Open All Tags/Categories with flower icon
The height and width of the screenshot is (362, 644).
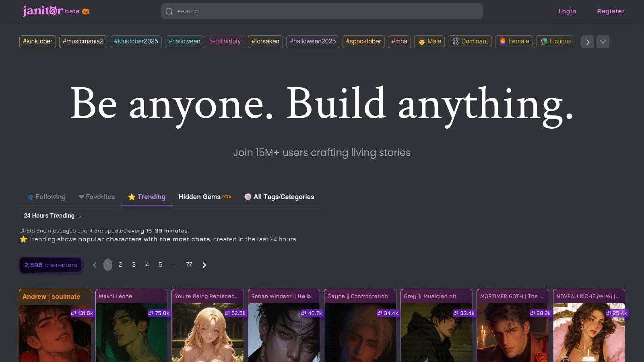(x=279, y=197)
